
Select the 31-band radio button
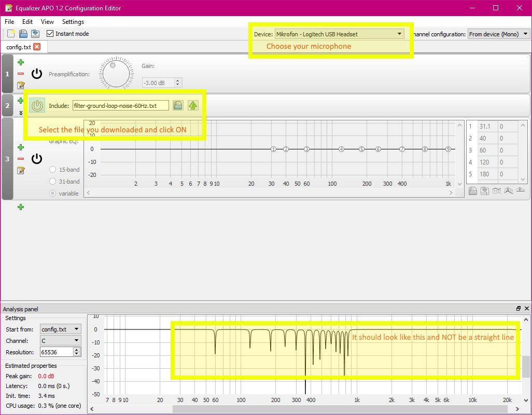click(52, 181)
